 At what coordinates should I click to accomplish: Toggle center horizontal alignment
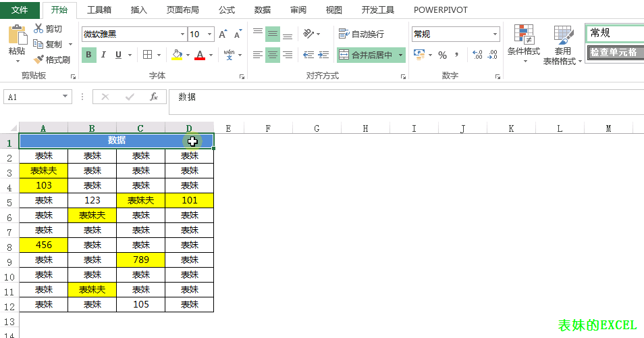(272, 55)
